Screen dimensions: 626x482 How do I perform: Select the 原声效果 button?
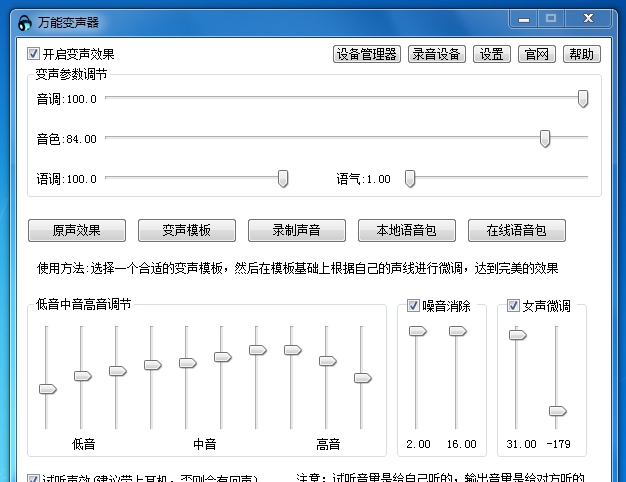(77, 230)
